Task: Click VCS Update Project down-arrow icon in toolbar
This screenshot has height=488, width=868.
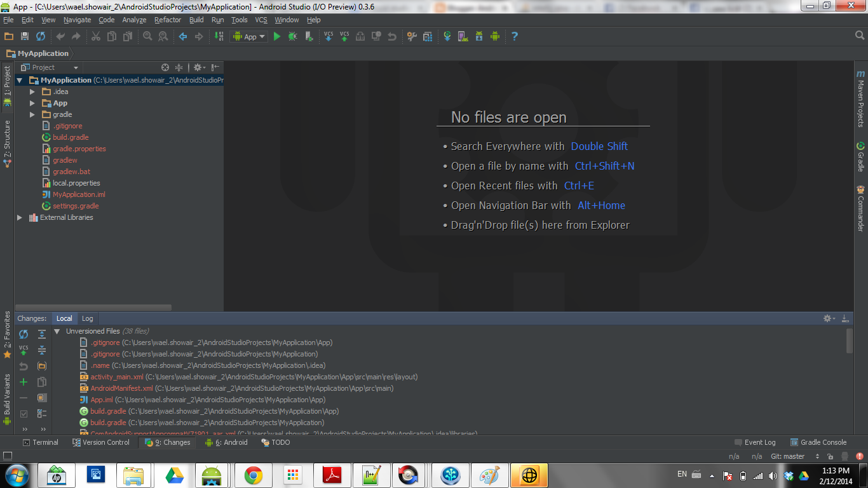Action: [329, 36]
